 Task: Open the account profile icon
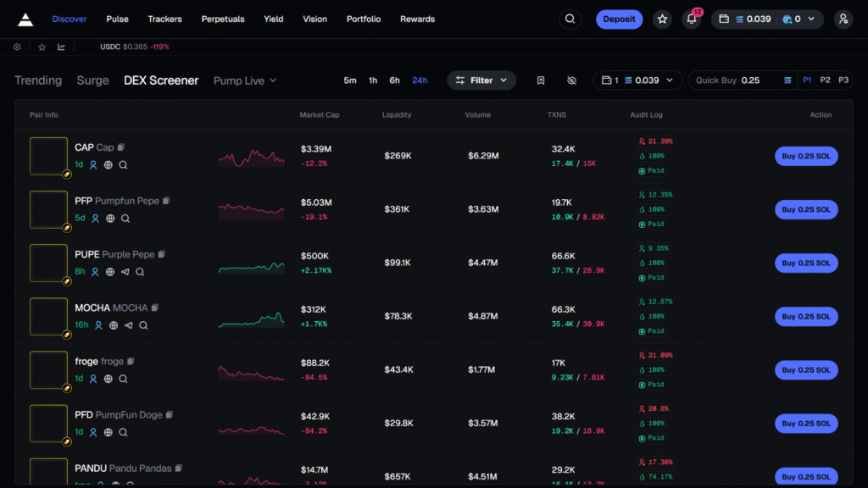tap(843, 19)
